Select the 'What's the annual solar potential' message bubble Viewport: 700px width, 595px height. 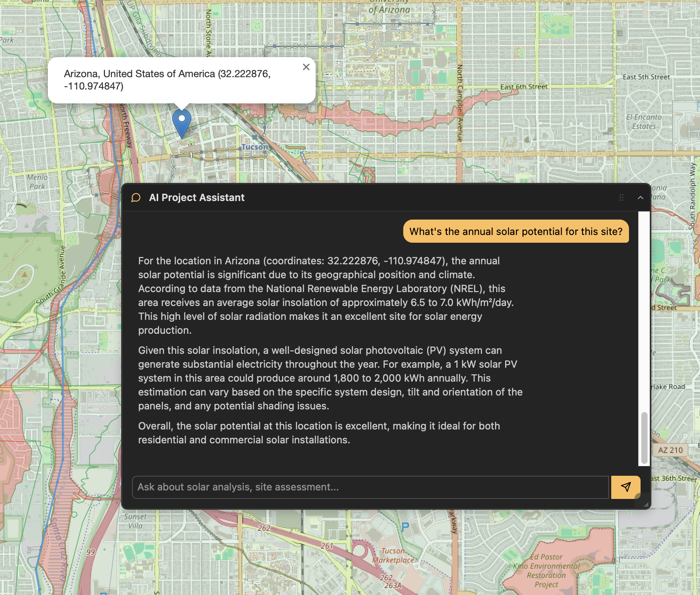(x=516, y=232)
